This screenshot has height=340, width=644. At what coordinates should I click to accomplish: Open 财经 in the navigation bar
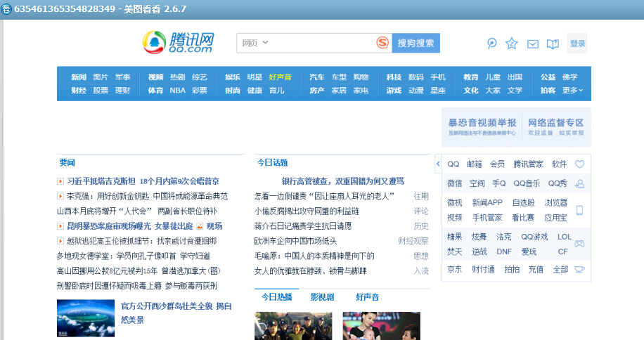(79, 90)
